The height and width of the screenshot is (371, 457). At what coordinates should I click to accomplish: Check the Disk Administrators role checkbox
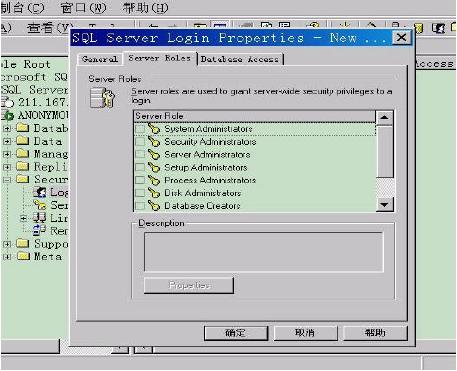point(140,193)
